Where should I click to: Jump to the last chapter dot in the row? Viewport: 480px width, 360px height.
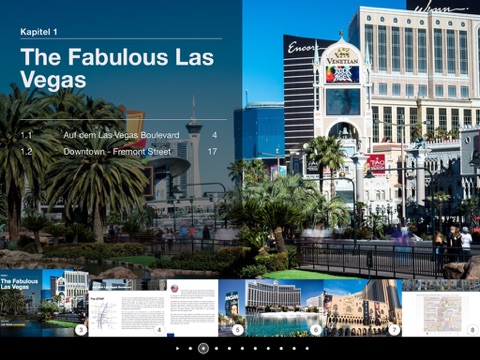pyautogui.click(x=307, y=348)
